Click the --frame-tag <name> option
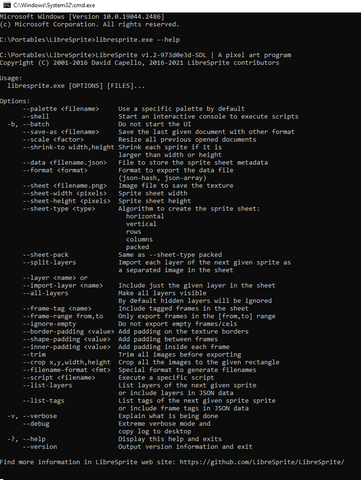 (57, 308)
